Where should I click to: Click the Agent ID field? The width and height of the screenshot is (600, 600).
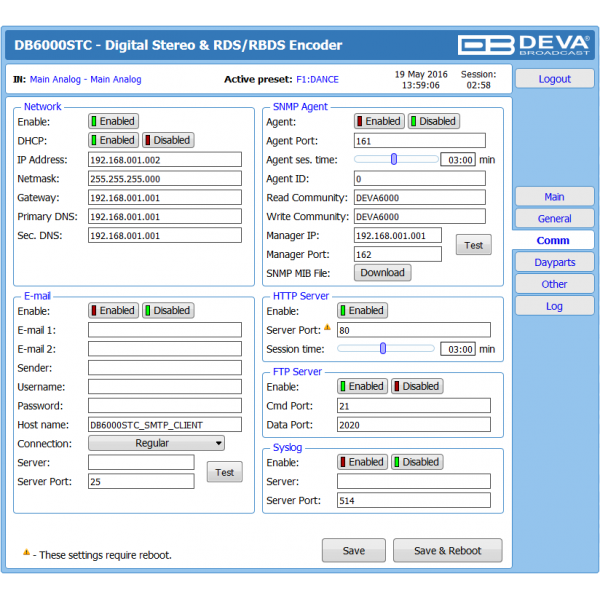420,178
